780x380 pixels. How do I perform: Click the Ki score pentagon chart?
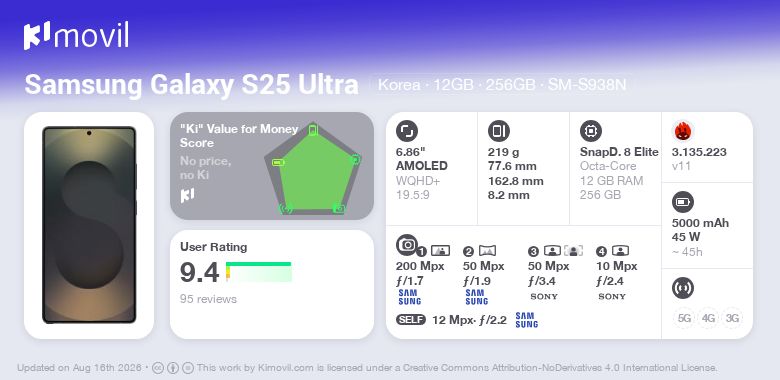[313, 168]
